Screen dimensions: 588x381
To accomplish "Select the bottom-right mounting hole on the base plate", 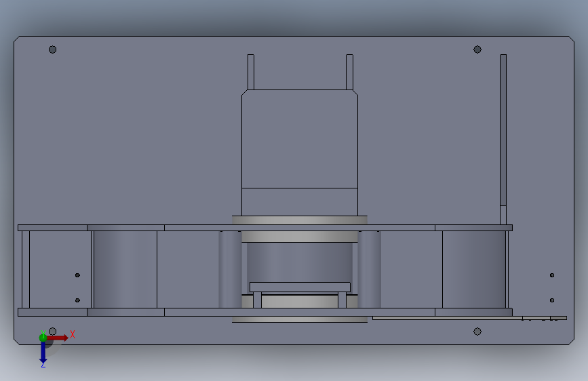I will pyautogui.click(x=477, y=332).
